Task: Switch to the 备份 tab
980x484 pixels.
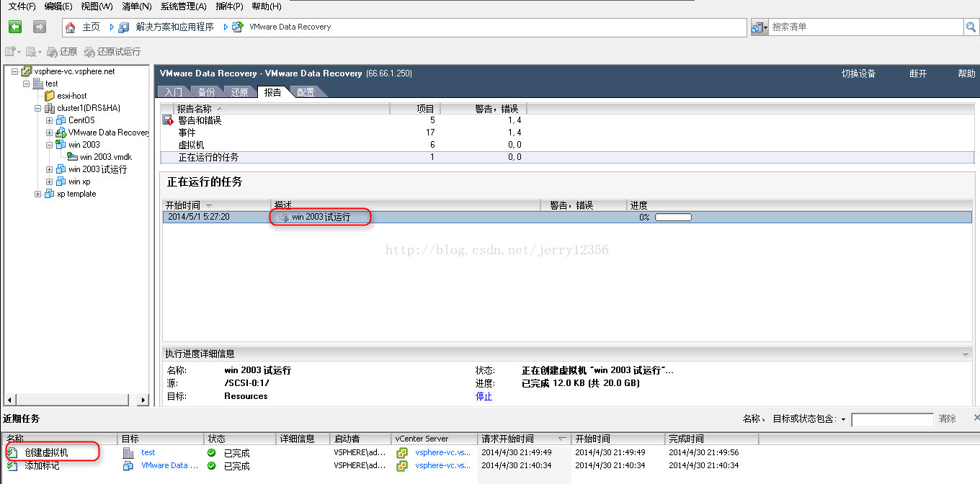Action: (x=207, y=92)
